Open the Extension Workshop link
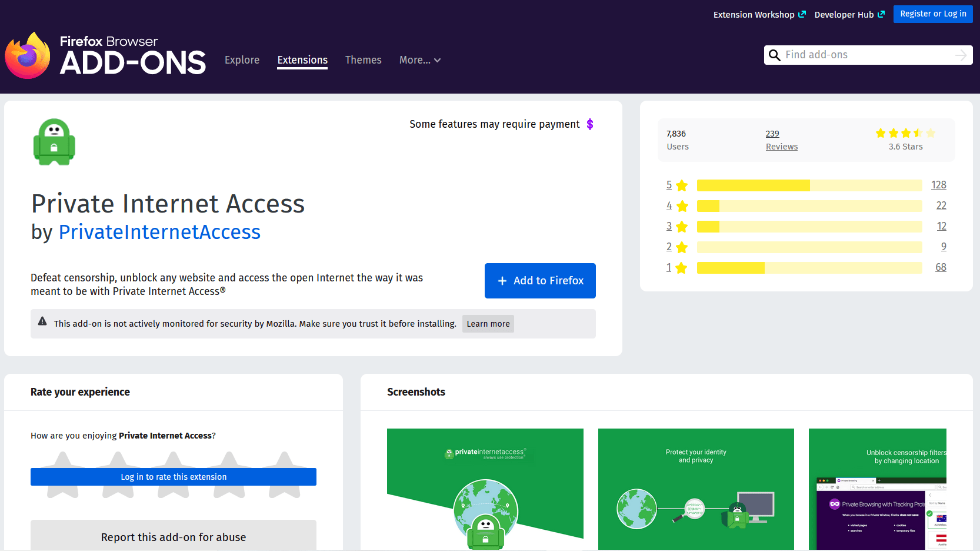The image size is (980, 551). [754, 15]
